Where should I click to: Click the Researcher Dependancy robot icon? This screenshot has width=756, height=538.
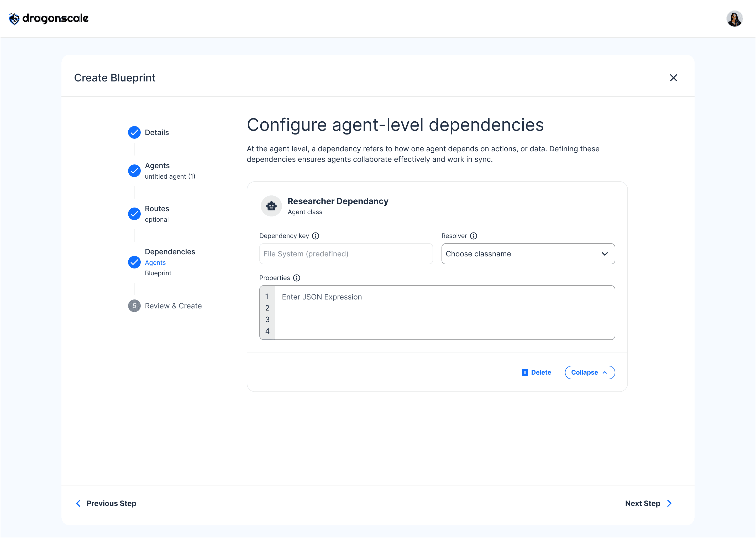pos(271,206)
